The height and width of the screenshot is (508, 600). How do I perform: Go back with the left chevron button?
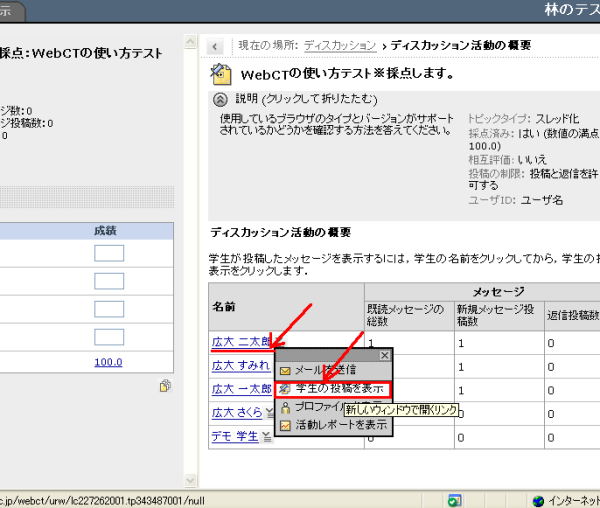coord(215,47)
